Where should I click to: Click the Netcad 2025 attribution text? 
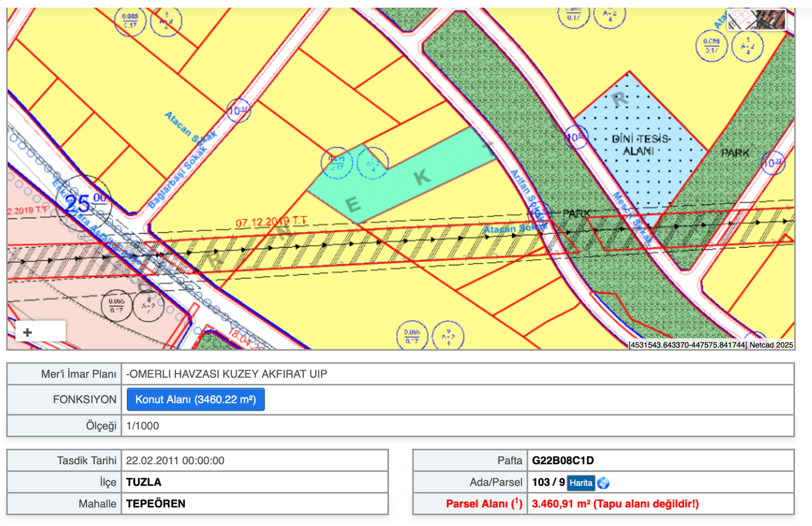(x=771, y=345)
